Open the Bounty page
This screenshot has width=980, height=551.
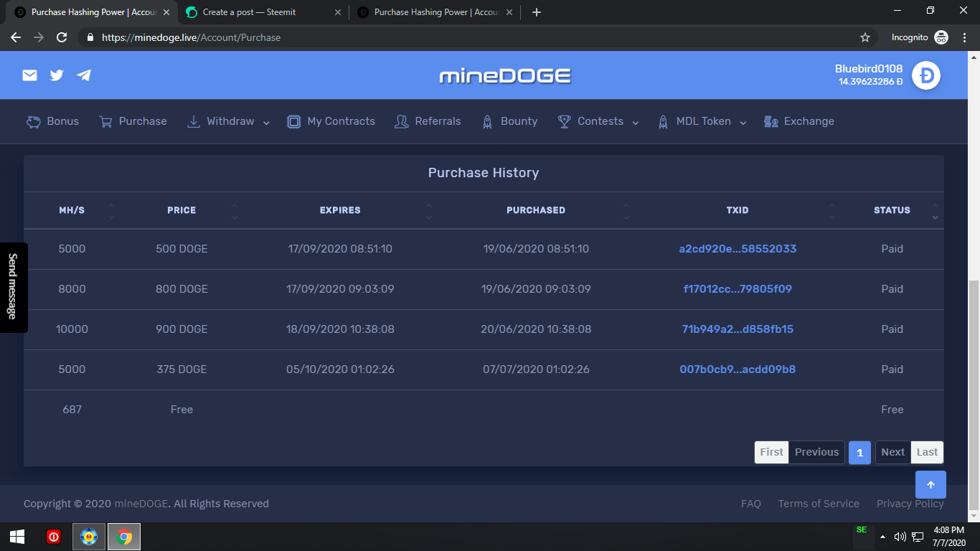pos(509,121)
